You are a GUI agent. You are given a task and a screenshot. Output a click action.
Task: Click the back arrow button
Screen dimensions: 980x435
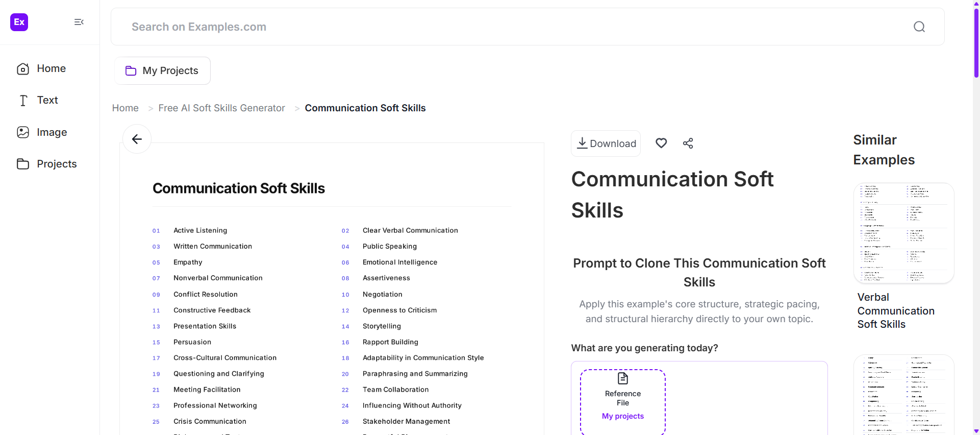click(x=137, y=139)
